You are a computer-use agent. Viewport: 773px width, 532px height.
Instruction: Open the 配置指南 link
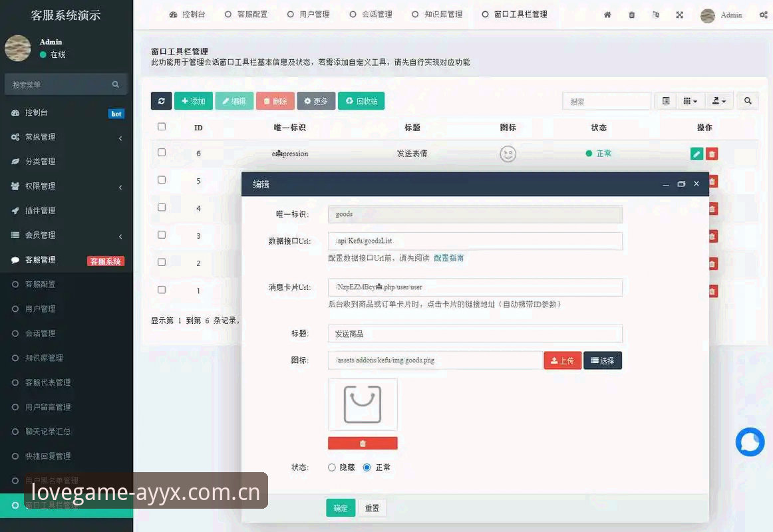(448, 257)
